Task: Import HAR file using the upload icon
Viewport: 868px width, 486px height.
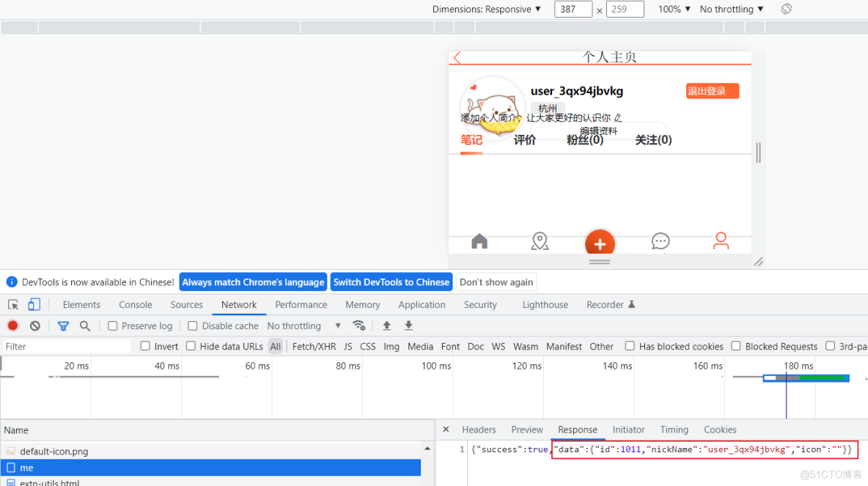Action: pos(386,325)
